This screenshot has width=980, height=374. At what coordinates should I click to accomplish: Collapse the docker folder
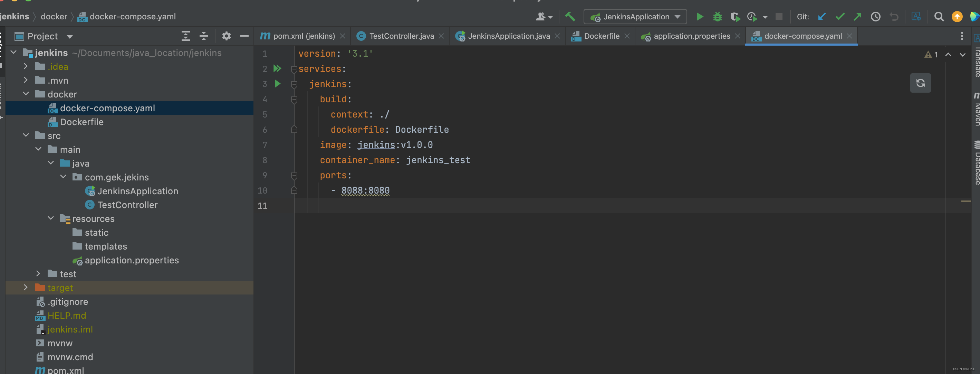tap(26, 94)
